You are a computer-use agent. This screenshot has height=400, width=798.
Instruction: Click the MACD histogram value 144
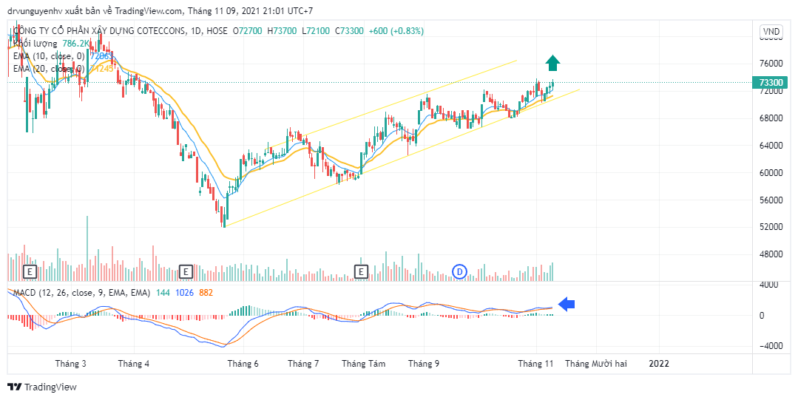point(163,293)
